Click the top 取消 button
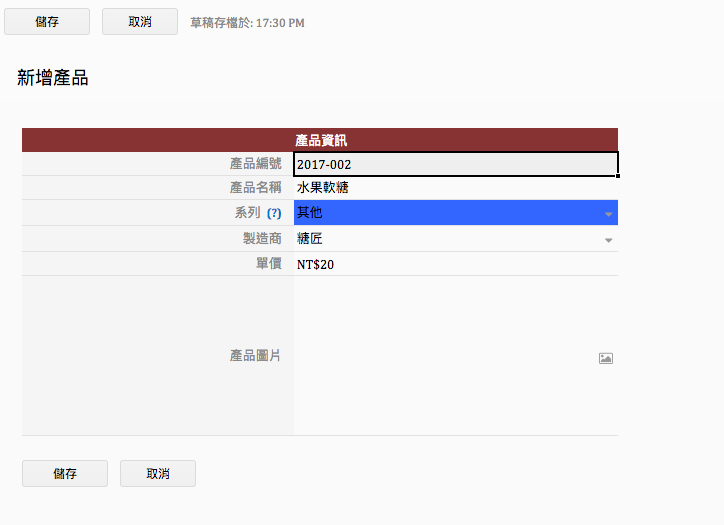 140,22
